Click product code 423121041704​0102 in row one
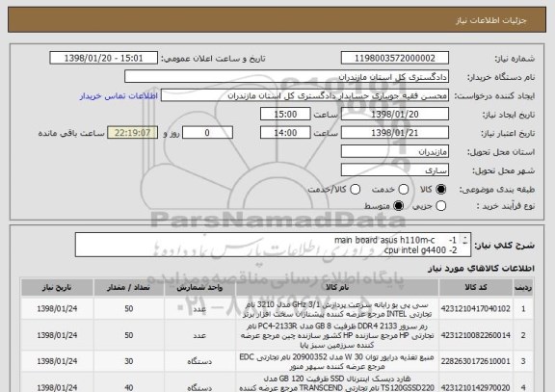The image size is (555, 392). pyautogui.click(x=476, y=309)
